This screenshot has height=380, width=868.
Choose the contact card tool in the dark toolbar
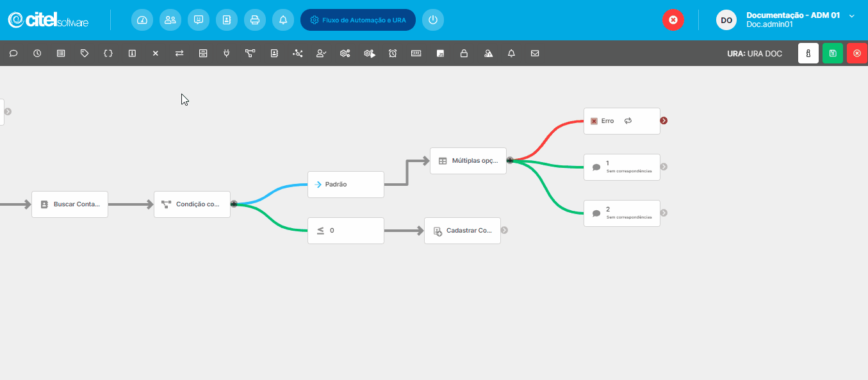point(274,54)
